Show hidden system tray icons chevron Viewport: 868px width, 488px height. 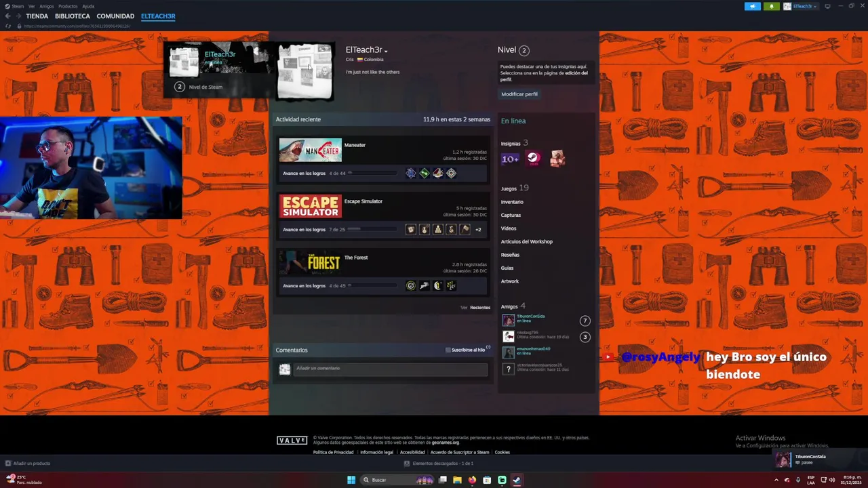pos(776,480)
